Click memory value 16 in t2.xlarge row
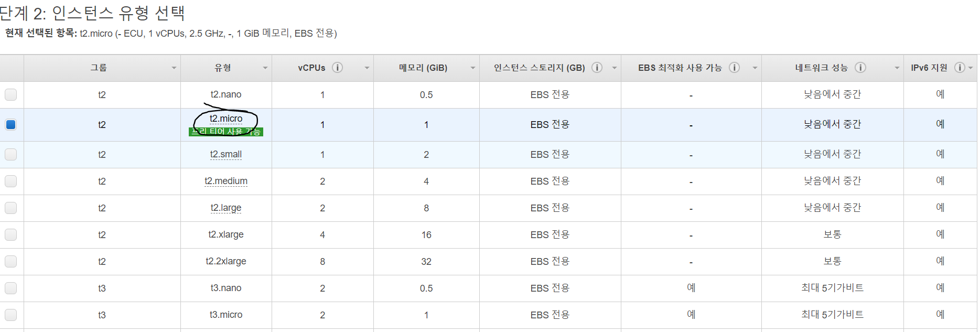 (x=426, y=234)
